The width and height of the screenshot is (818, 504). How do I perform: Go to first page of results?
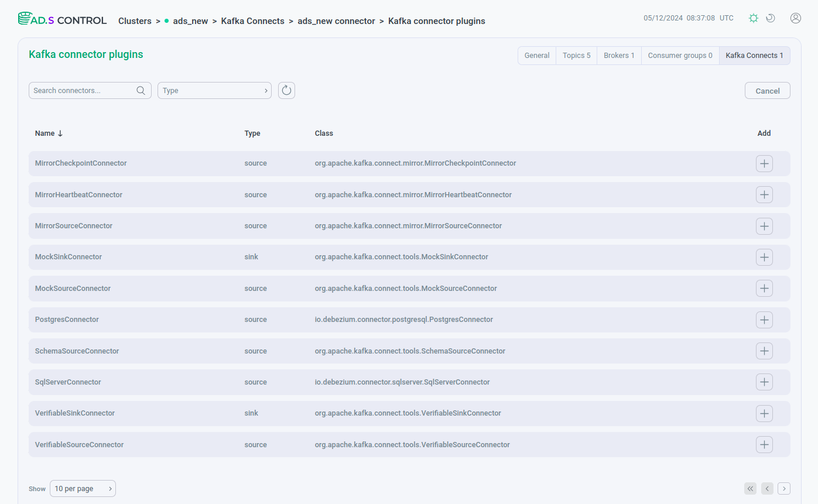750,488
